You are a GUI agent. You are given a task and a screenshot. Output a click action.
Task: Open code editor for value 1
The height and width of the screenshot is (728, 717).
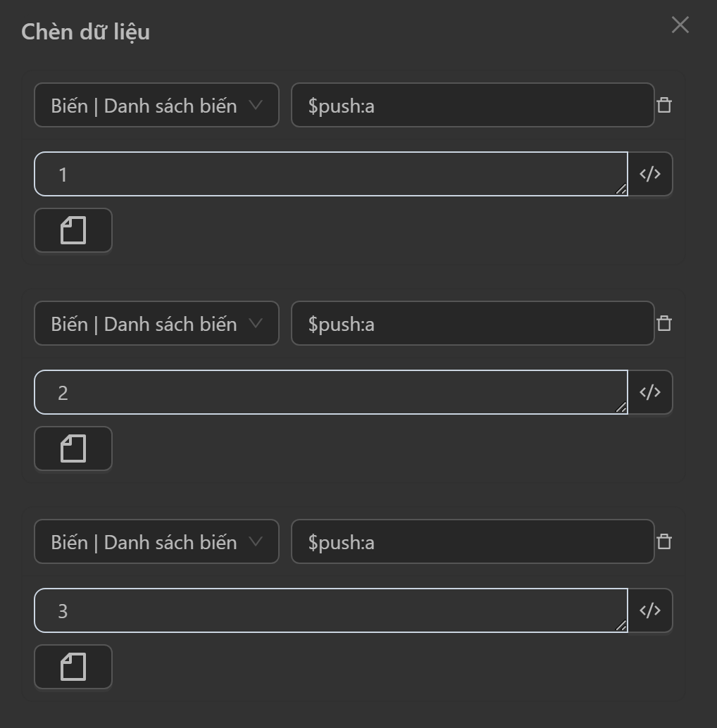coord(650,174)
